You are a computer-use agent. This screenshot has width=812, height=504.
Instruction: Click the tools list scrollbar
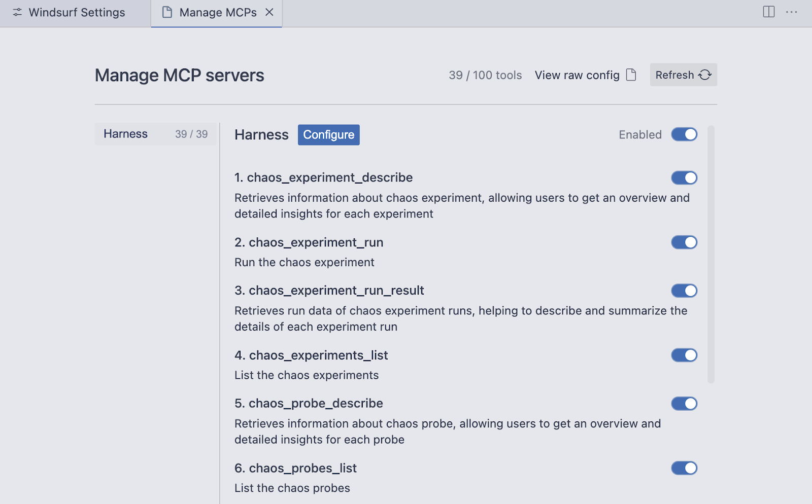[711, 254]
